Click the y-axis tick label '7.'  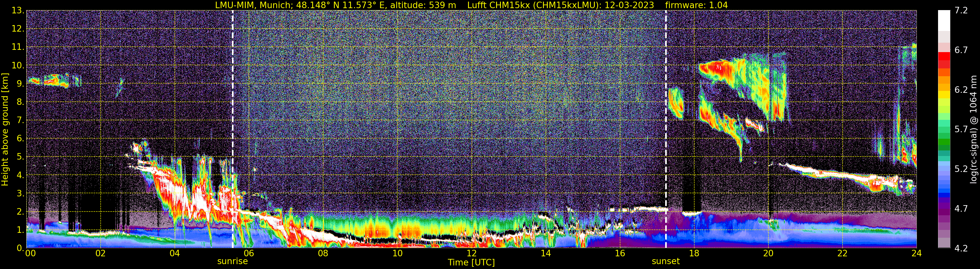pyautogui.click(x=20, y=120)
